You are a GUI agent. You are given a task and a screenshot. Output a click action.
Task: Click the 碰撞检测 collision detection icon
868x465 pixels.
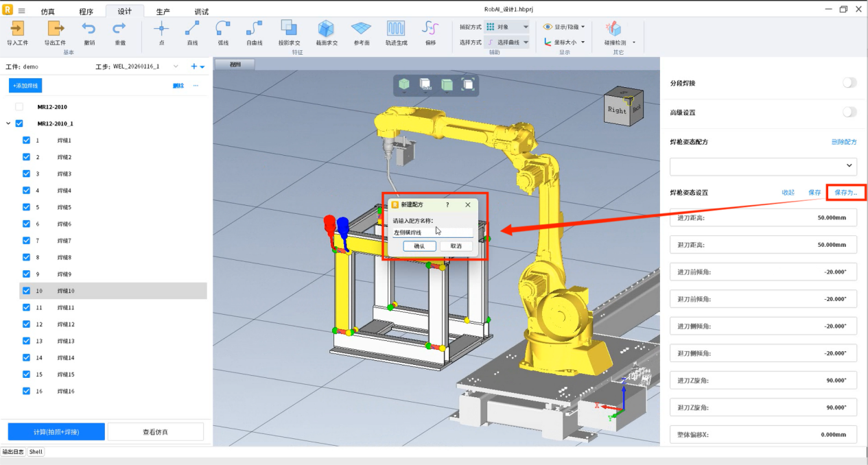coord(613,29)
